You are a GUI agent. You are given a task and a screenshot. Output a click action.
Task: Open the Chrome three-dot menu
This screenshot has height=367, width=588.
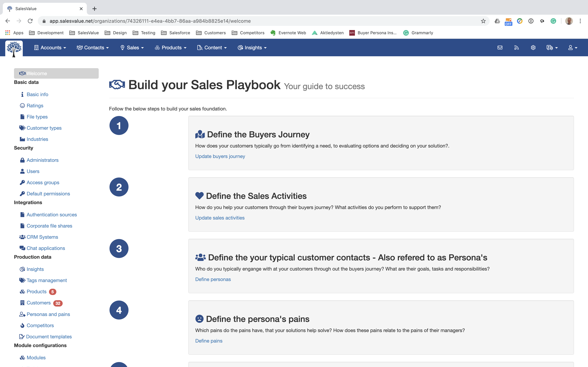pyautogui.click(x=580, y=21)
